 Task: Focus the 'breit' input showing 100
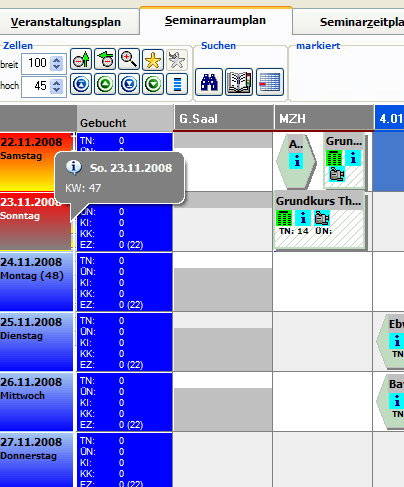point(36,63)
